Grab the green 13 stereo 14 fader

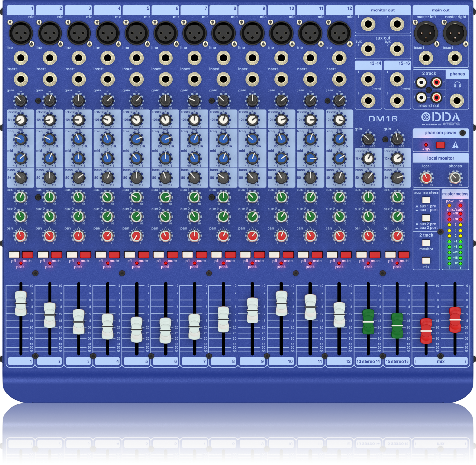368,322
